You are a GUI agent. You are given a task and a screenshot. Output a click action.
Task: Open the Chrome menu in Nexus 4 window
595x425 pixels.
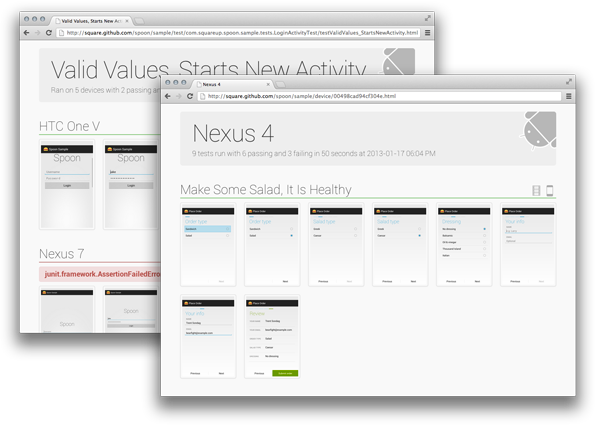coord(568,96)
